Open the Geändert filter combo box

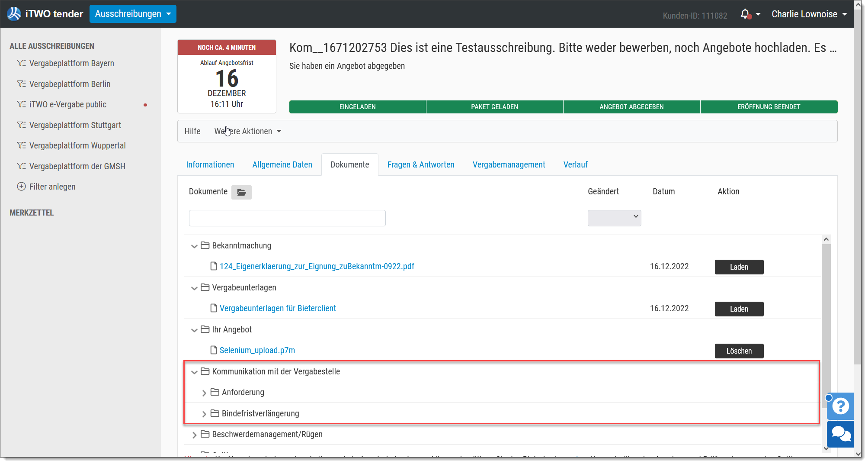pos(614,218)
